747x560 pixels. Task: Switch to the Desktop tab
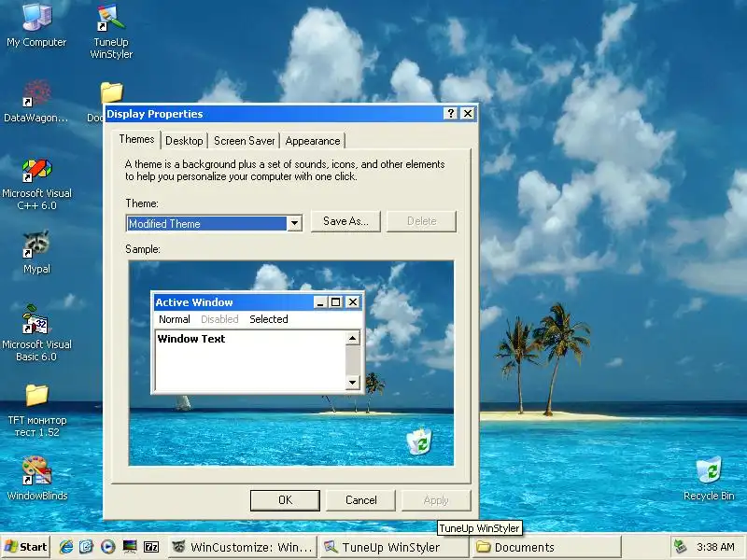point(184,141)
